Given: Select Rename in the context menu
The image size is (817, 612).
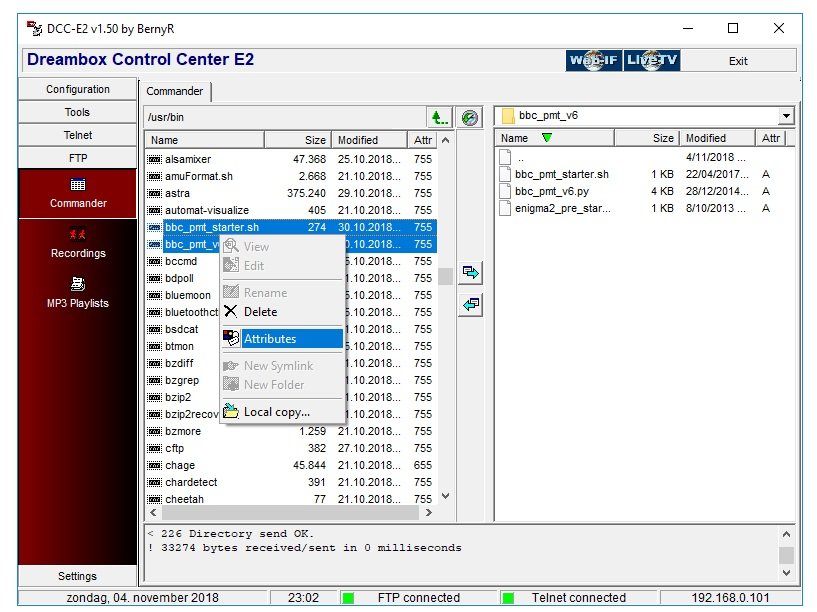Looking at the screenshot, I should 283,293.
